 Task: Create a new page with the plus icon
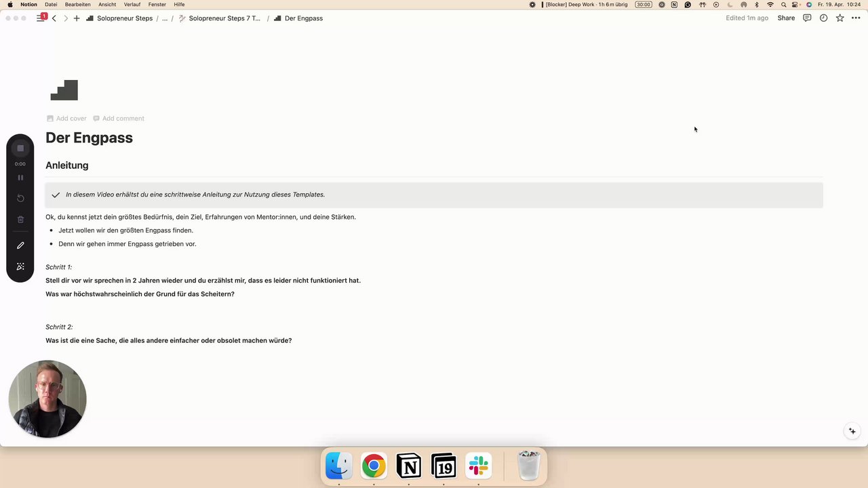[x=77, y=18]
